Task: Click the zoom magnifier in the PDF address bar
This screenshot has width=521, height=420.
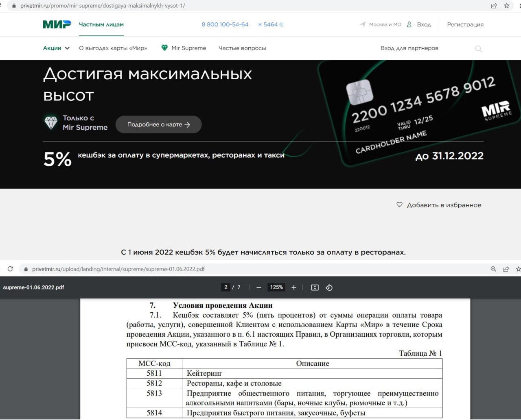Action: 493,269
